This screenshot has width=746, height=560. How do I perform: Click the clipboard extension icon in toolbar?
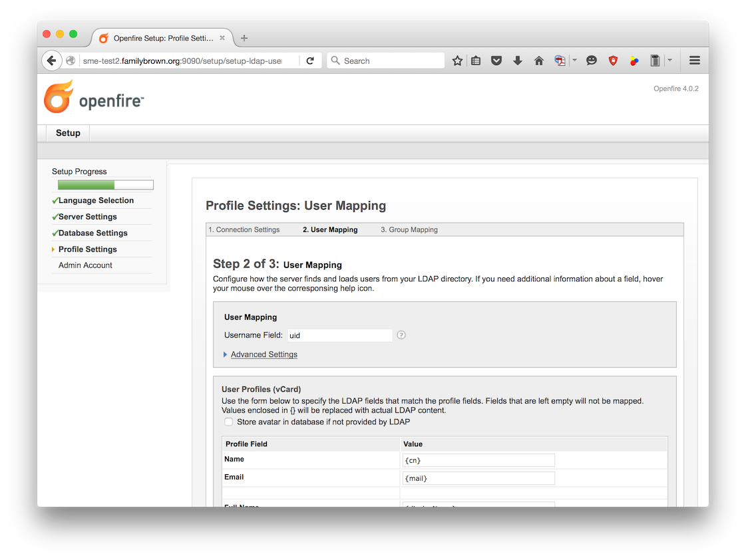[x=655, y=61]
